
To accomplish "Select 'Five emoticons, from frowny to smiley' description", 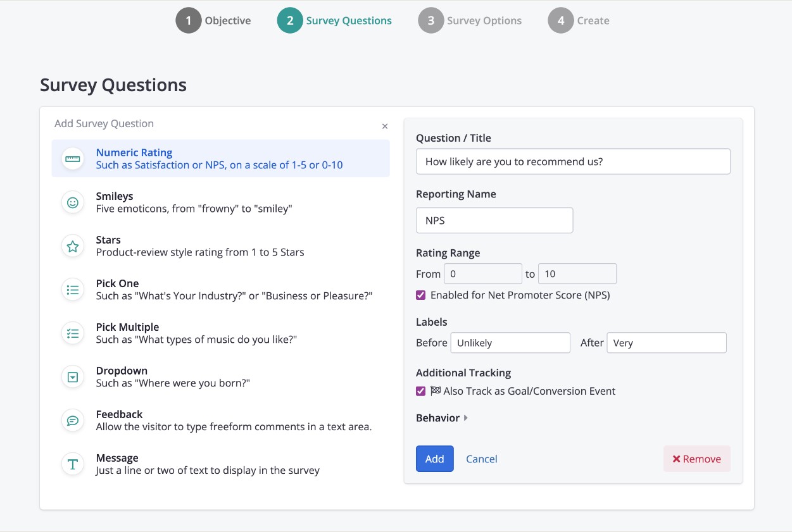I will [x=194, y=209].
